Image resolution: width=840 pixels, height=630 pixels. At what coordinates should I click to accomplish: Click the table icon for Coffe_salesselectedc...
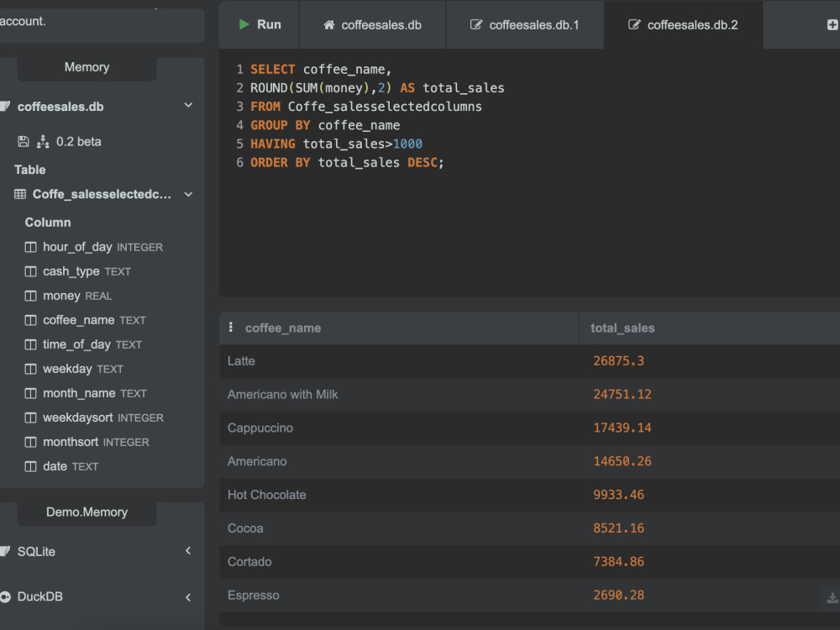tap(20, 194)
